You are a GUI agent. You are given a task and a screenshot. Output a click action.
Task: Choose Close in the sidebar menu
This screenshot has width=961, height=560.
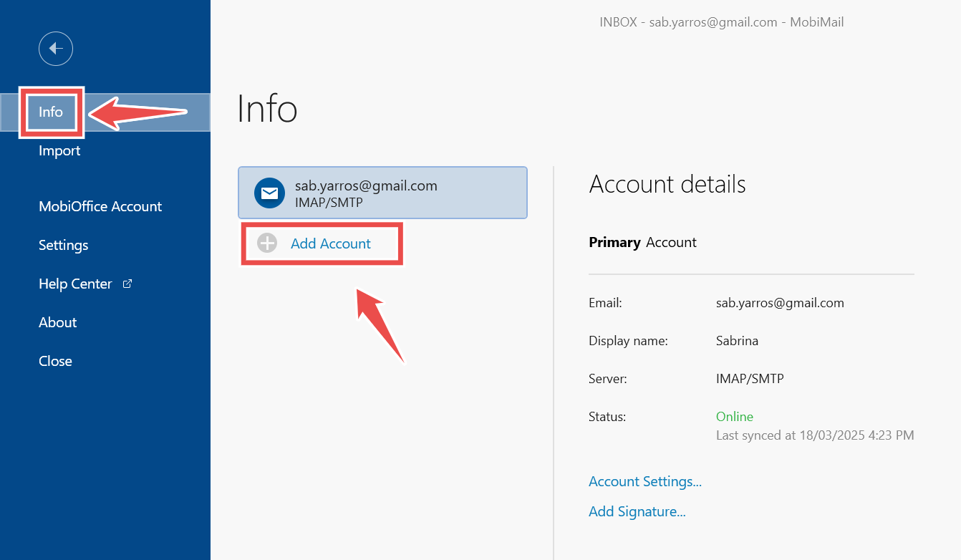55,361
